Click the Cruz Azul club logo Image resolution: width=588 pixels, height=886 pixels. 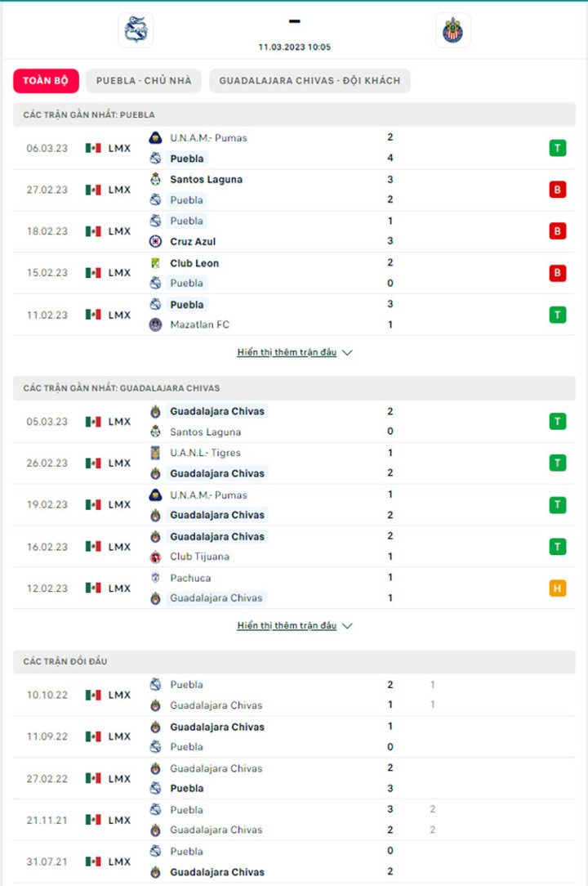pos(155,241)
